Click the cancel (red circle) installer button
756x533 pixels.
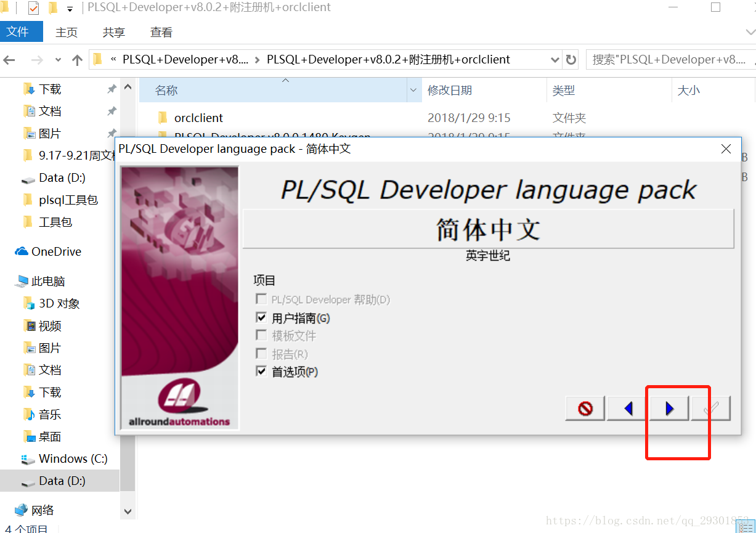pyautogui.click(x=585, y=408)
